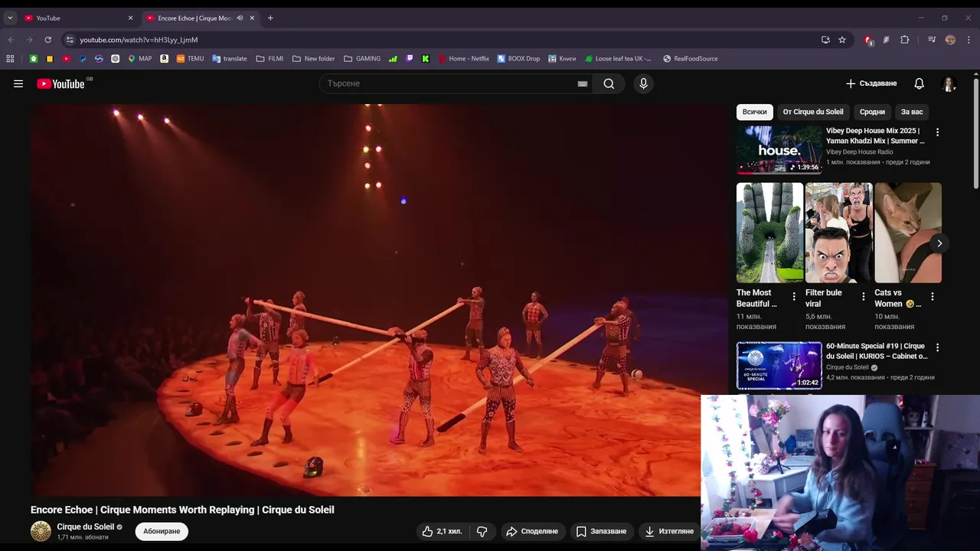Image resolution: width=980 pixels, height=551 pixels.
Task: Open the Apps grid in the bookmarks bar
Action: click(10, 58)
